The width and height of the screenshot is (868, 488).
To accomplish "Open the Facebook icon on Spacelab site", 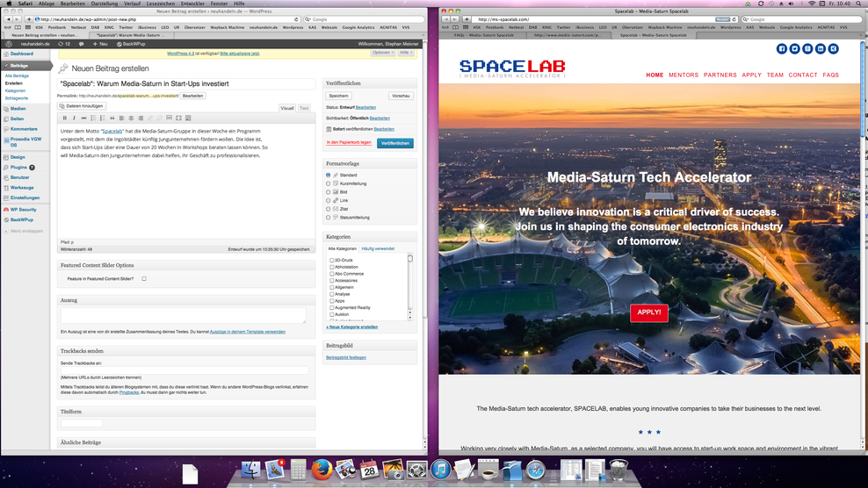I will coord(782,48).
